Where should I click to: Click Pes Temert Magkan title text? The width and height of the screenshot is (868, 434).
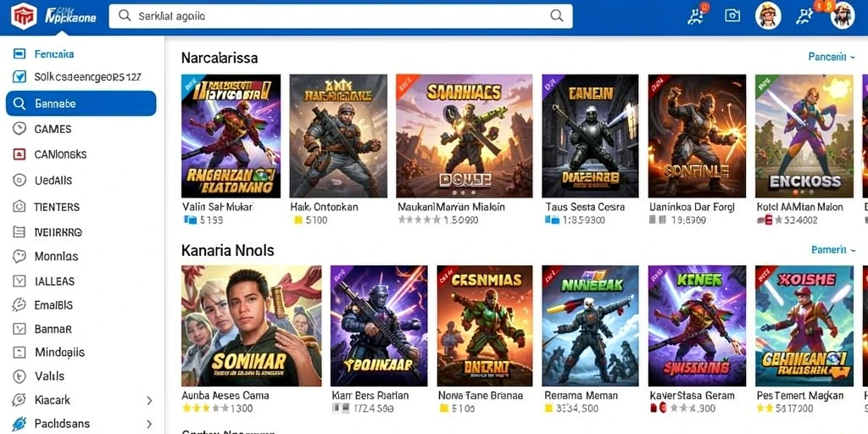[x=800, y=396]
